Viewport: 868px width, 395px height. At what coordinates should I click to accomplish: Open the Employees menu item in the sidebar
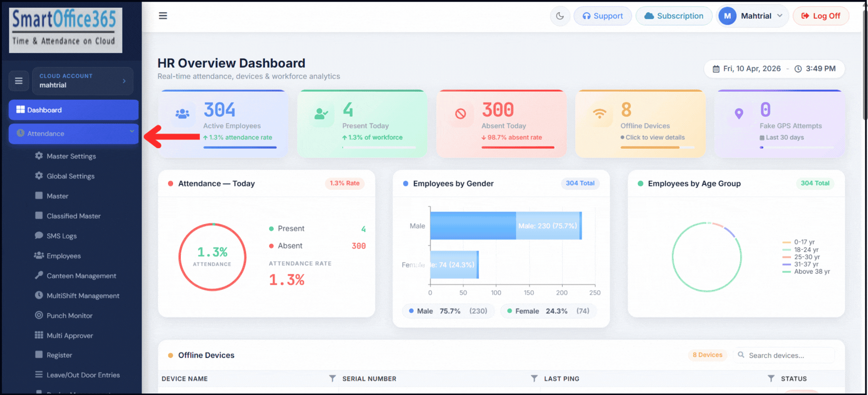[63, 256]
